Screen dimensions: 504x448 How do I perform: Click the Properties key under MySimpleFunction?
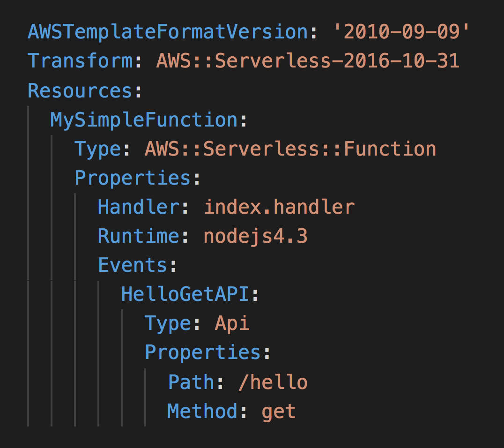click(133, 178)
